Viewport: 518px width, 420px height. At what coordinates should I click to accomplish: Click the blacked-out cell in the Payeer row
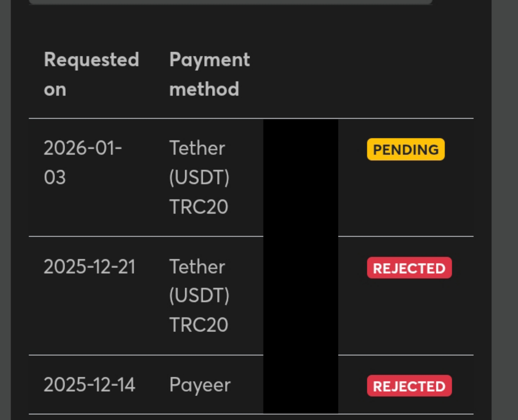[300, 385]
